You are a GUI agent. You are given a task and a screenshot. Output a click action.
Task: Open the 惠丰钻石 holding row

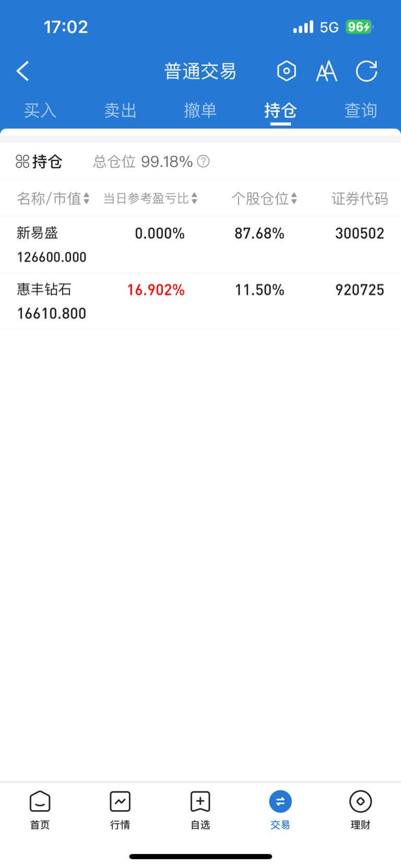pyautogui.click(x=200, y=301)
